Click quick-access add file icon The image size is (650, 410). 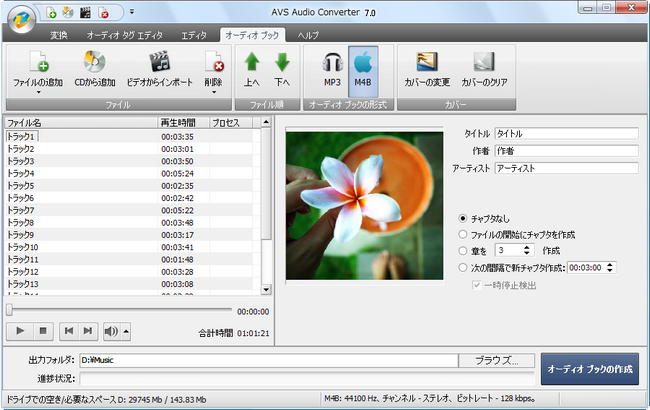(x=51, y=13)
